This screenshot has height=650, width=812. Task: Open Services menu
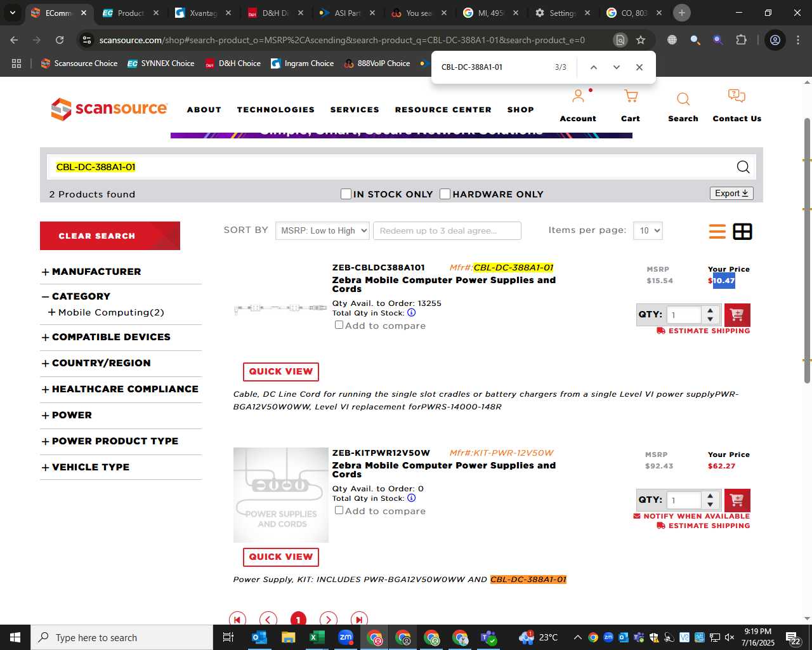[x=355, y=110]
